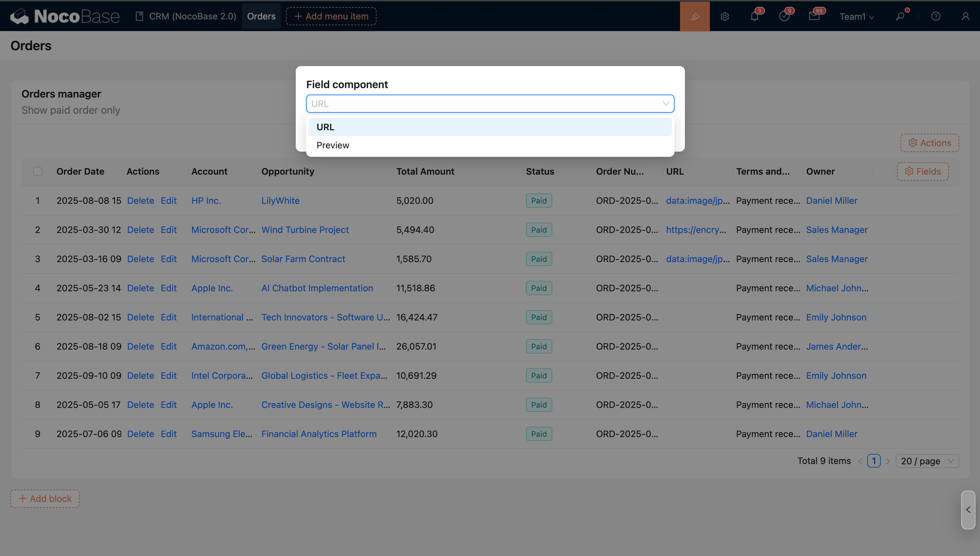Click the UI editor highlighter icon
This screenshot has width=980, height=556.
pyautogui.click(x=695, y=17)
